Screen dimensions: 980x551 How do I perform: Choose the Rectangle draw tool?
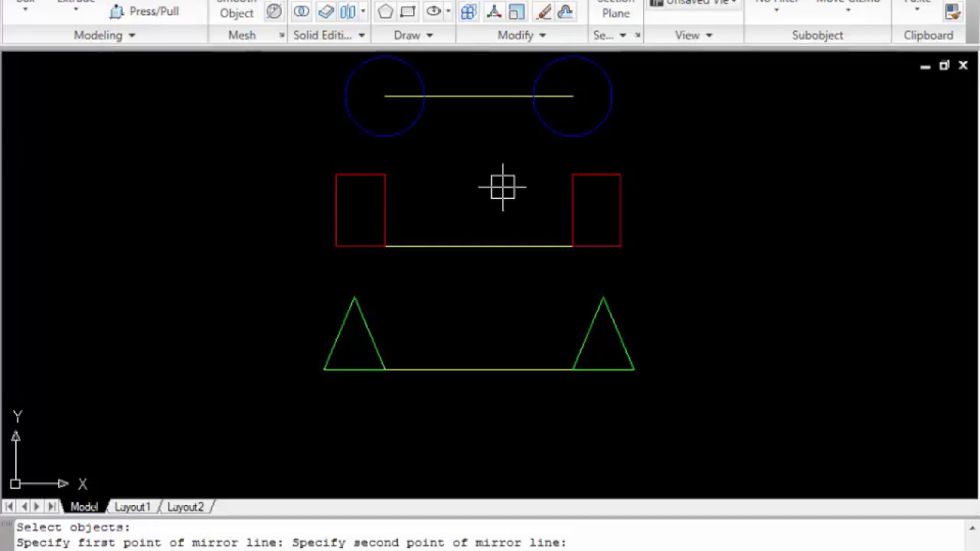click(408, 11)
